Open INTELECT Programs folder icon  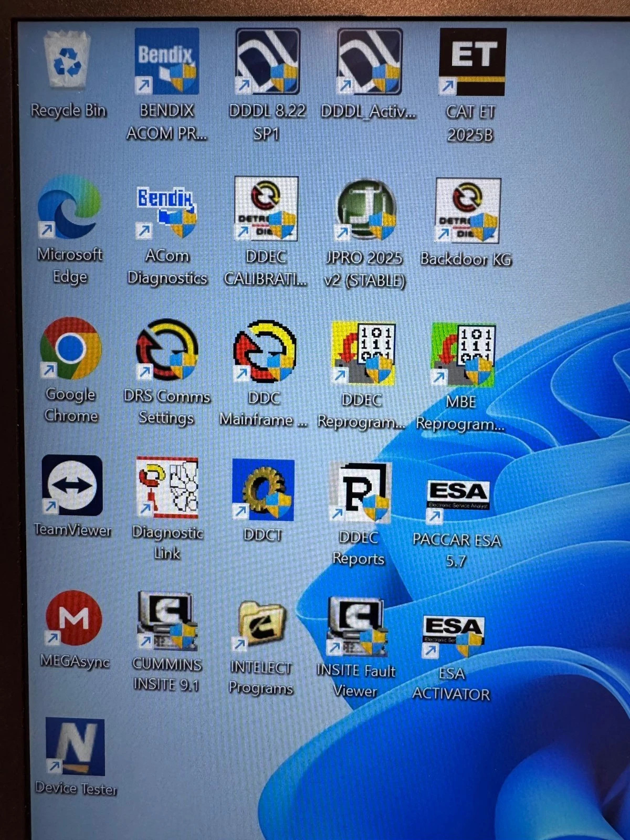261,625
